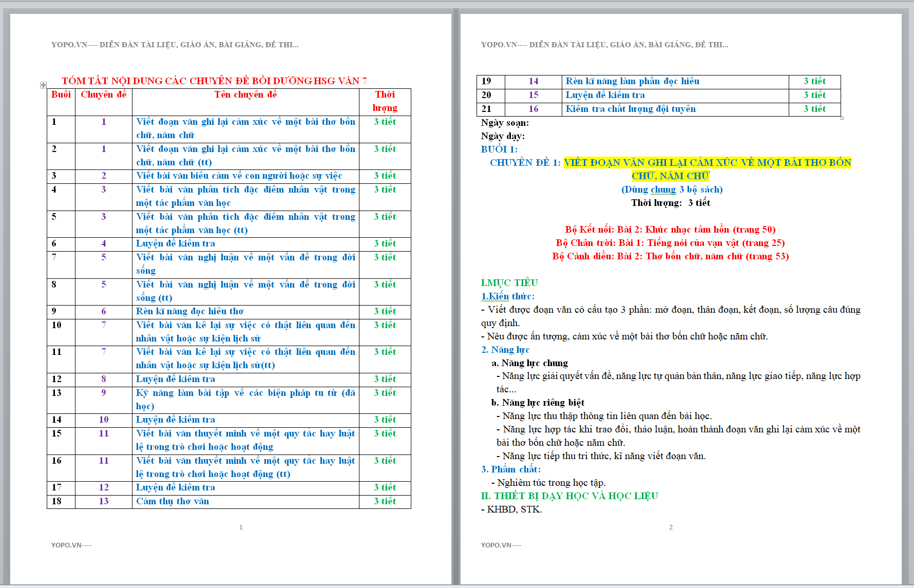Click "II. THIẾT BỊ DẠY HỌC VÀ HỌC LIỆU" heading
Image resolution: width=914 pixels, height=588 pixels.
569,496
